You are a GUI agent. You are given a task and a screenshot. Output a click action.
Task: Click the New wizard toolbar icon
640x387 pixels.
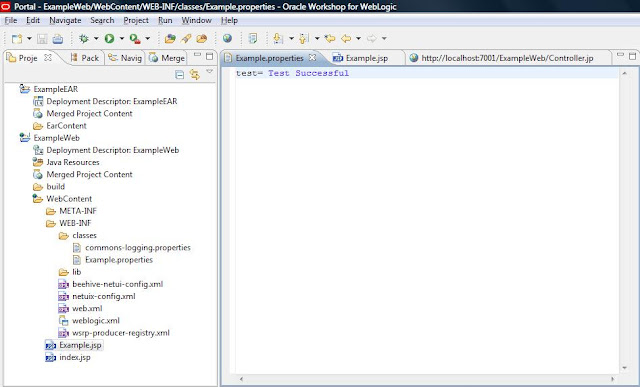click(x=17, y=39)
